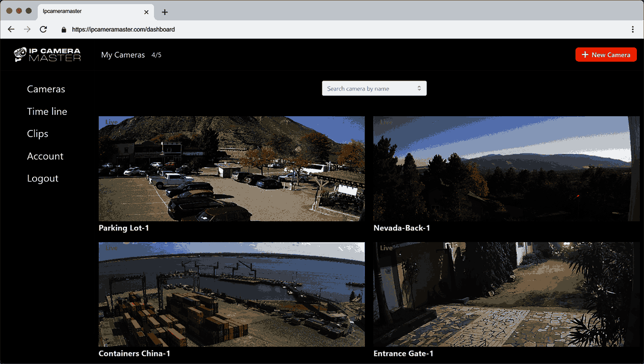The image size is (644, 364).
Task: Click the New Camera button
Action: [606, 55]
